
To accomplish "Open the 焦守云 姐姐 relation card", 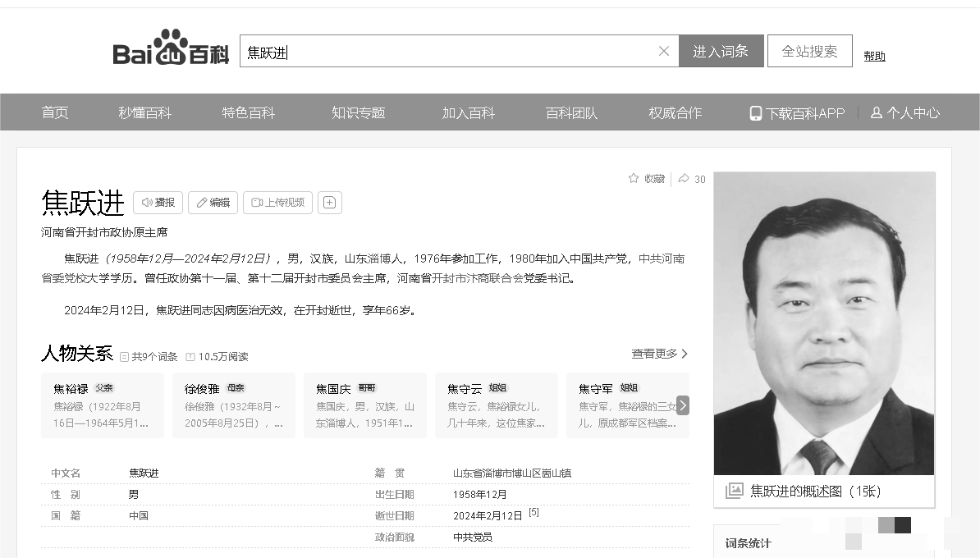I will coord(497,405).
